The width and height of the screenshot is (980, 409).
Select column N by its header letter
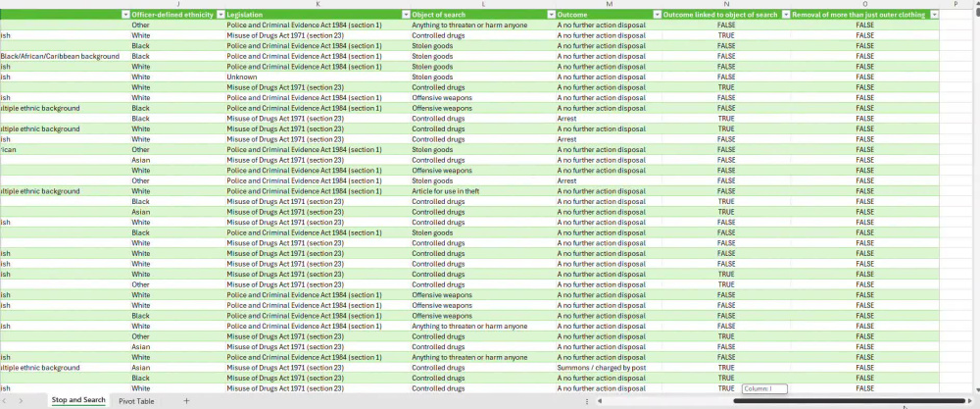coord(726,4)
